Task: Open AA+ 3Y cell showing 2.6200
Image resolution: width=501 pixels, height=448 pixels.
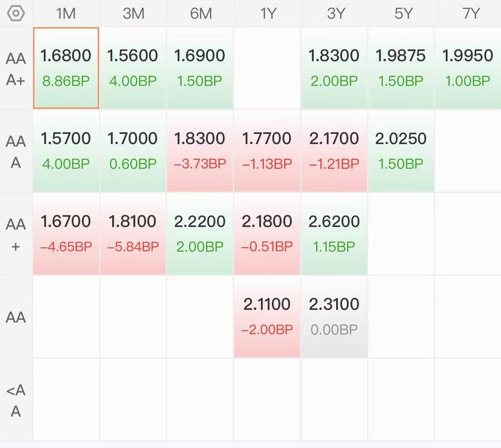Action: (334, 234)
